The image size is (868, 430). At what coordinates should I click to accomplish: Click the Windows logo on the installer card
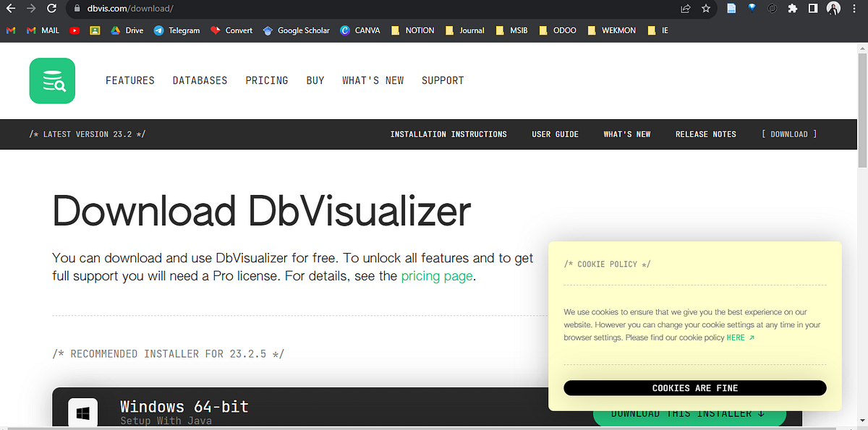(82, 412)
